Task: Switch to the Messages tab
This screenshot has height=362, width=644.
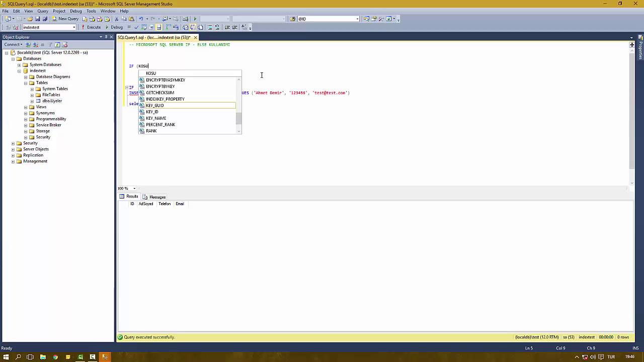Action: [154, 197]
